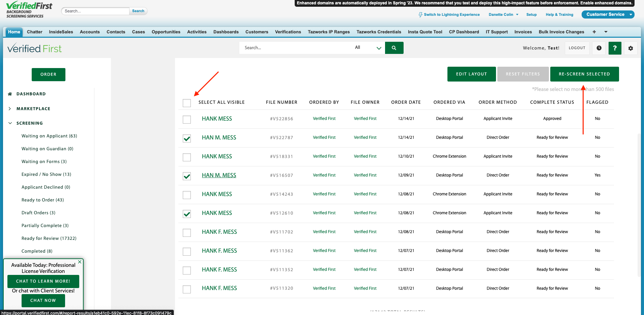Click the VerifiedFirst Salesforce logo
Screen dimensions: 644x315
[x=29, y=9]
